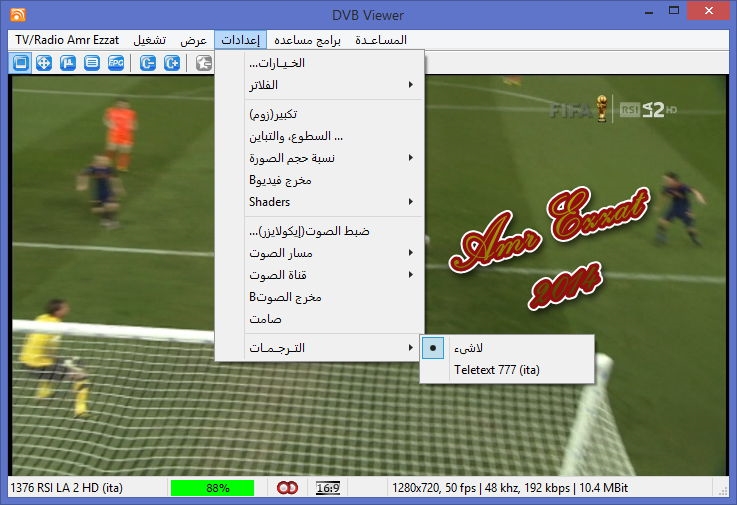737x505 pixels.
Task: Close the DVB Viewer window
Action: (709, 11)
